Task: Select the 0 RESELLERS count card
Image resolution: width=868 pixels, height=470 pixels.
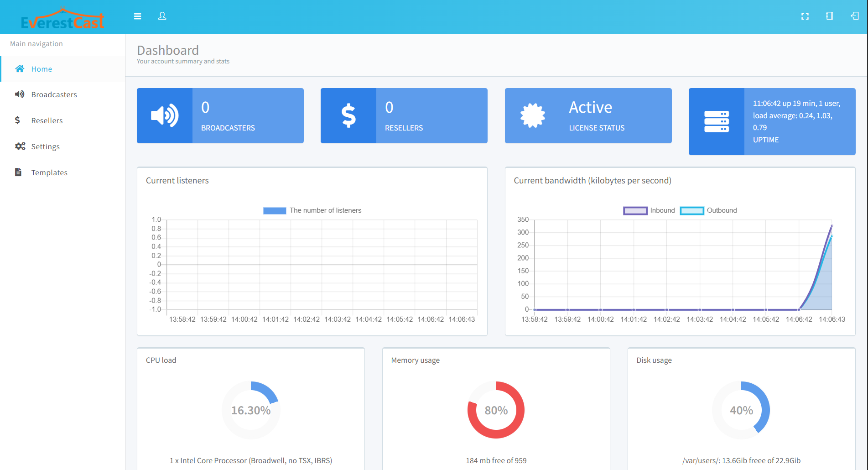Action: click(x=404, y=115)
